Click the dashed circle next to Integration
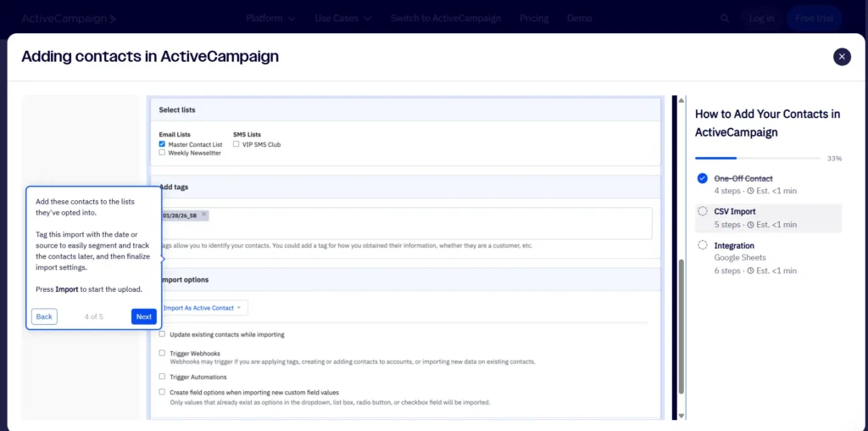Screen dimensions: 868x431 click(702, 245)
